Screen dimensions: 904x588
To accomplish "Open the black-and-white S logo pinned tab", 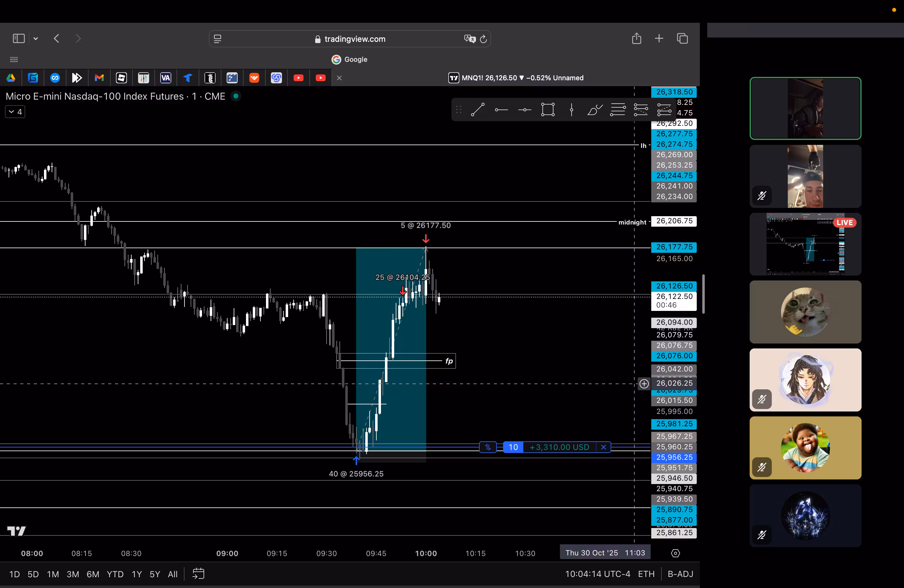I will 121,78.
